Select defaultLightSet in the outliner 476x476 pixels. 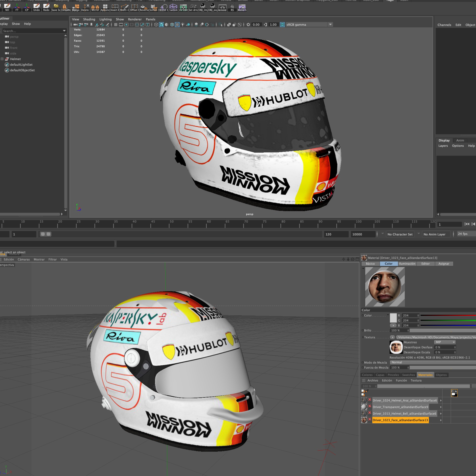click(21, 65)
